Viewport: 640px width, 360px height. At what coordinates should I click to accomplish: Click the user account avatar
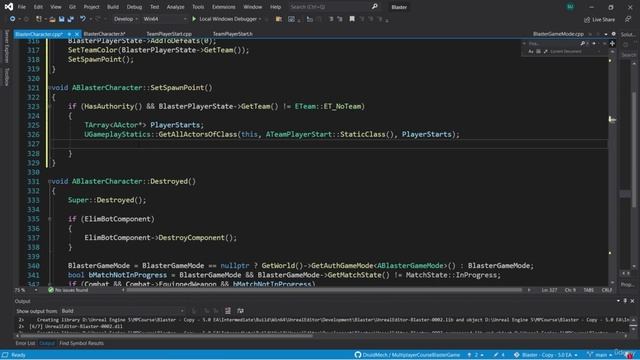pos(570,7)
